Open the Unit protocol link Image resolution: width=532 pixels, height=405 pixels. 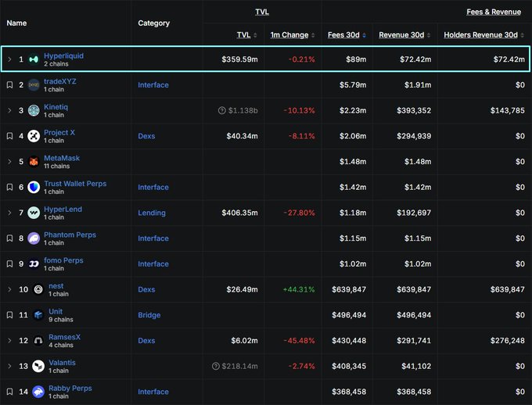click(x=56, y=311)
